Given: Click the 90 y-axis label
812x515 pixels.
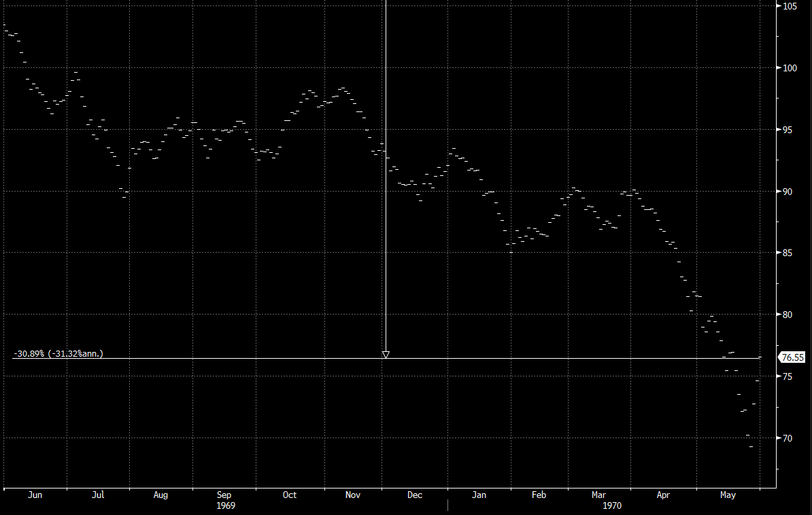Looking at the screenshot, I should click(788, 192).
